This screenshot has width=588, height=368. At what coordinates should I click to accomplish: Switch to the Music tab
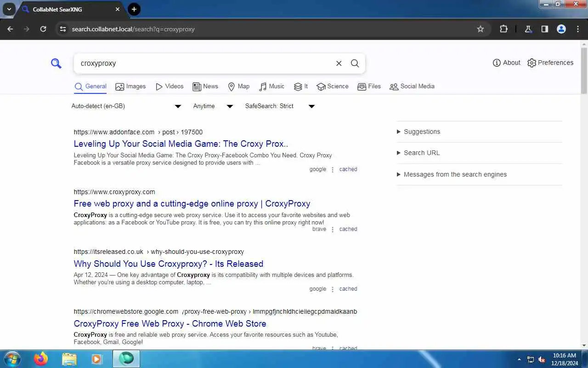pyautogui.click(x=271, y=86)
